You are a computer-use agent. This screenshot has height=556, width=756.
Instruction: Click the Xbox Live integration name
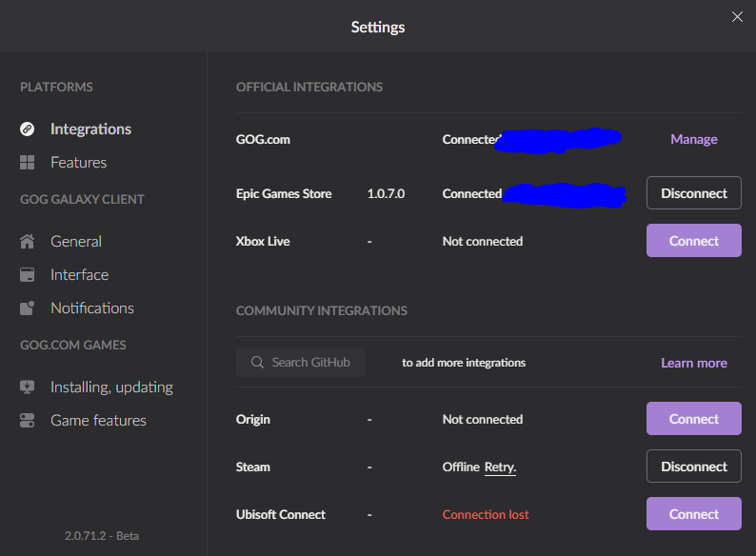(x=263, y=241)
